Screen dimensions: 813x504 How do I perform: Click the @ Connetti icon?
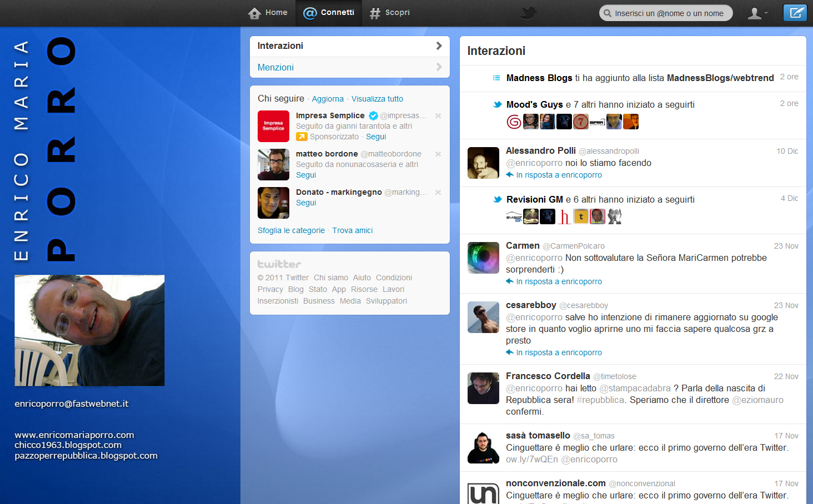[x=310, y=13]
